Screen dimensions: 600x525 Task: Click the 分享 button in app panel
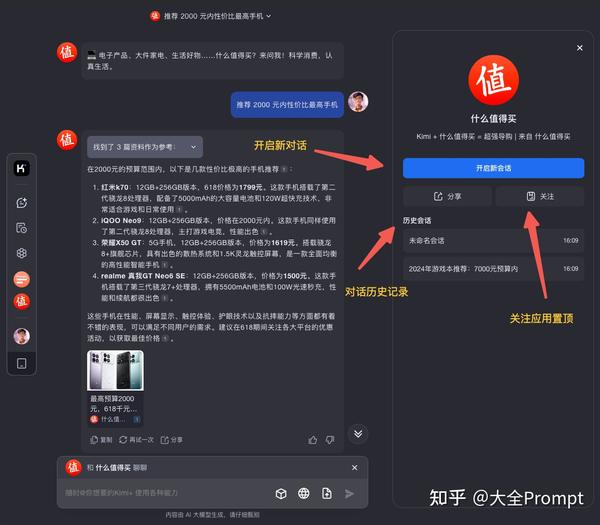447,196
